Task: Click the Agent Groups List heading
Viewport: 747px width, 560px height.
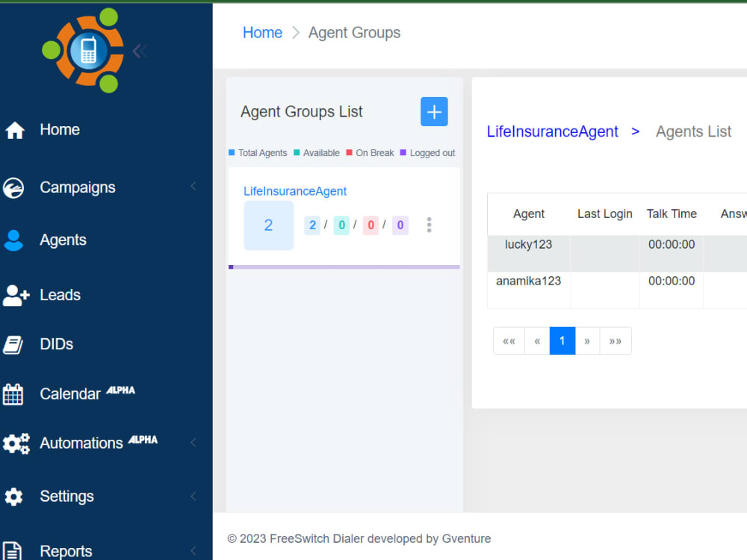Action: point(302,111)
